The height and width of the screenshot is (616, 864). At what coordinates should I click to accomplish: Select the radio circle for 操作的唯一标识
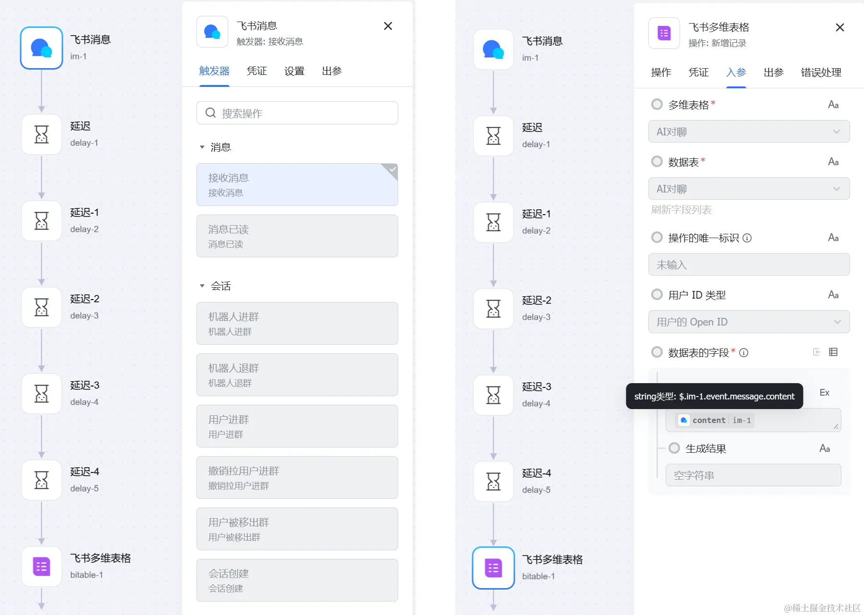pyautogui.click(x=657, y=237)
